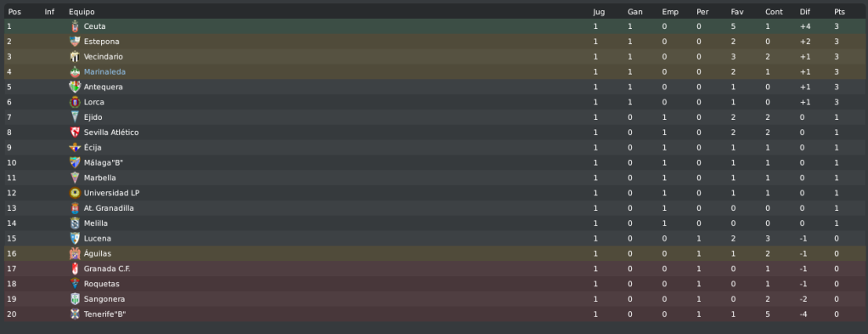
Task: Sort by the Dif column header
Action: 804,12
